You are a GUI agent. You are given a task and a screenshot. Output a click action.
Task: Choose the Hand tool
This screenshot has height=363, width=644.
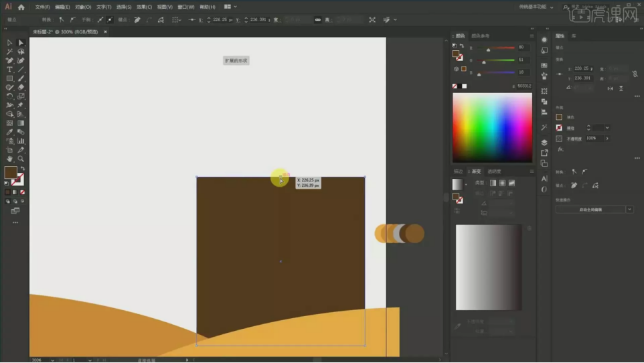click(9, 159)
